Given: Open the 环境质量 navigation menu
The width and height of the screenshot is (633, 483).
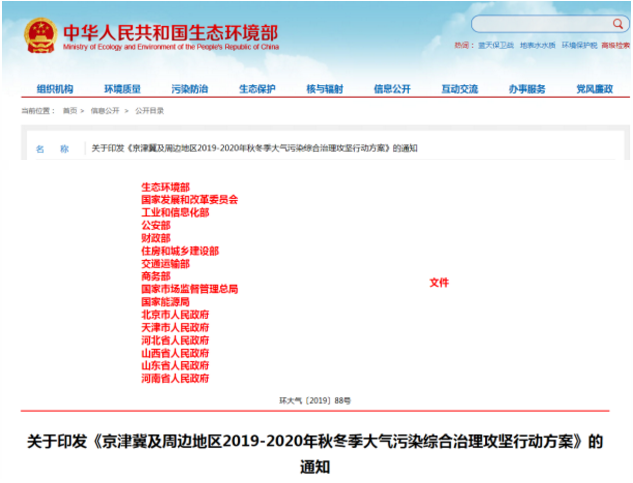Looking at the screenshot, I should (x=122, y=89).
